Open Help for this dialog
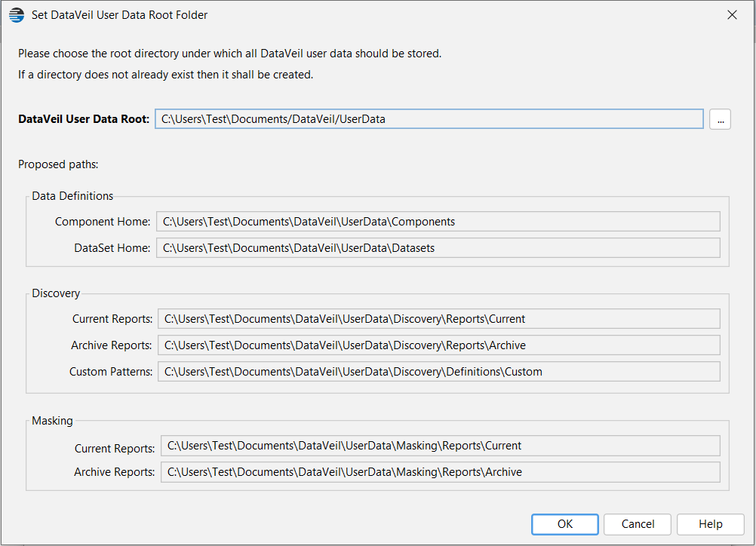This screenshot has width=756, height=546. (x=710, y=524)
